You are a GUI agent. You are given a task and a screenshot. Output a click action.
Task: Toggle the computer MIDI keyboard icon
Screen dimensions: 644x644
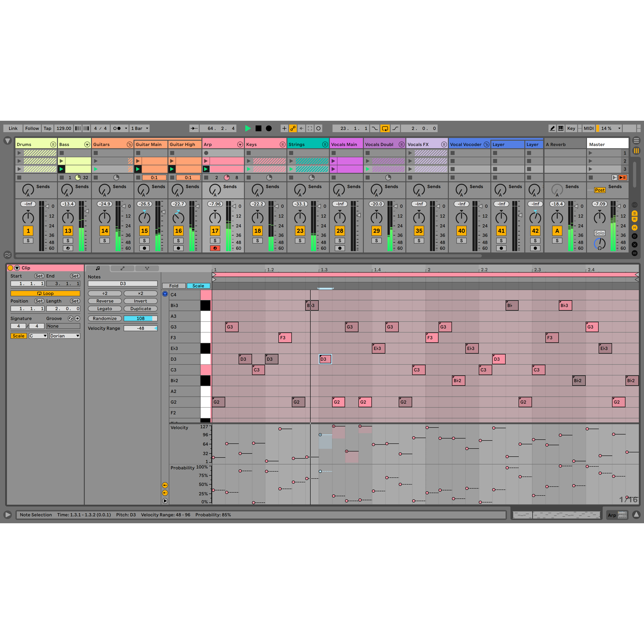[561, 128]
